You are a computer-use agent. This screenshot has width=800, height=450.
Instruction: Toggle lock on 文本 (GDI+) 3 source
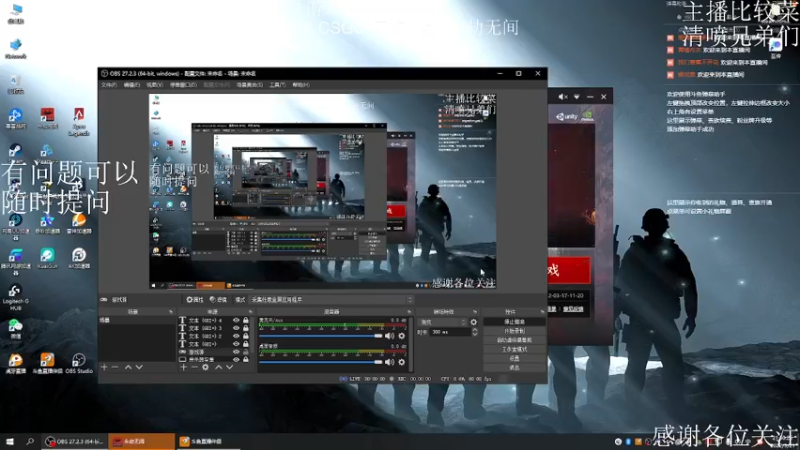pyautogui.click(x=245, y=328)
